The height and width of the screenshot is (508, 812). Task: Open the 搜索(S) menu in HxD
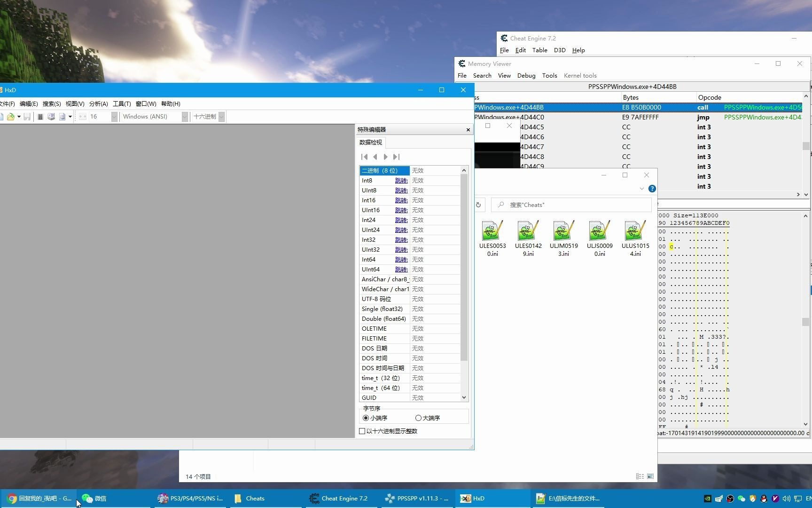click(52, 104)
